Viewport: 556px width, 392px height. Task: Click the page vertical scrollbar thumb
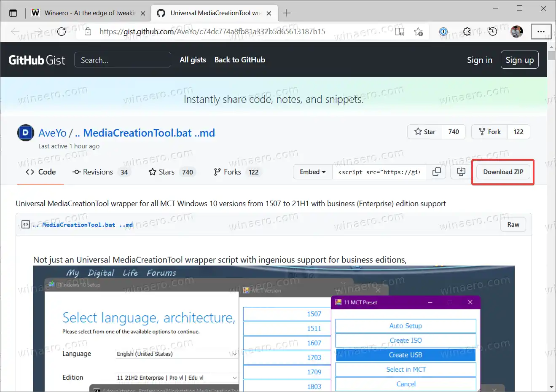tap(551, 56)
